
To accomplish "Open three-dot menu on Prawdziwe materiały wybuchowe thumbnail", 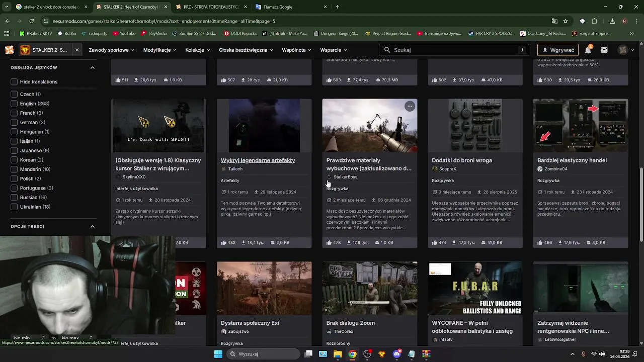I will point(410,106).
